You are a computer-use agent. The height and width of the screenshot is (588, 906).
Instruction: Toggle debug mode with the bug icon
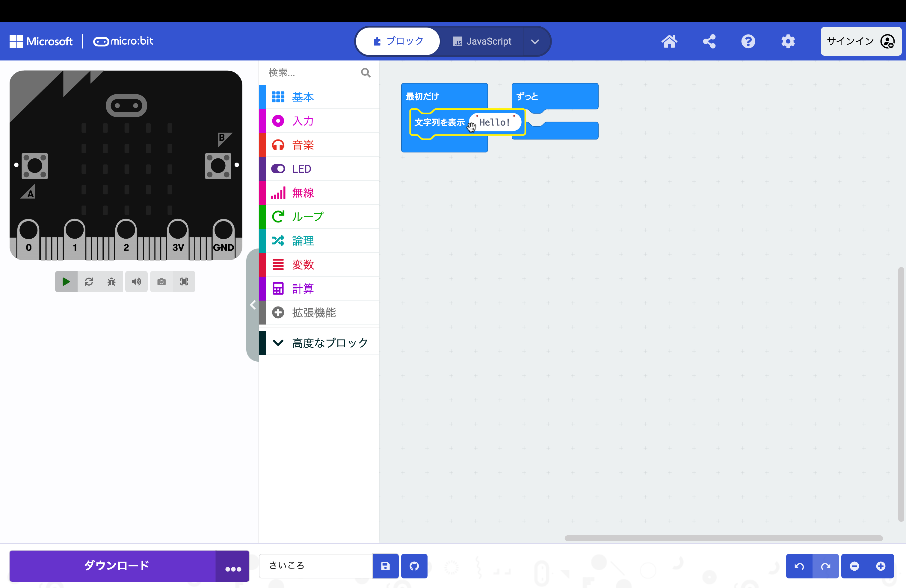pyautogui.click(x=111, y=281)
